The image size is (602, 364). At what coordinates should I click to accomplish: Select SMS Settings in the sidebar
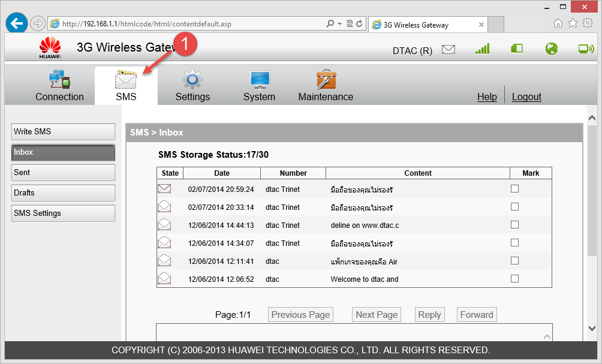(64, 213)
